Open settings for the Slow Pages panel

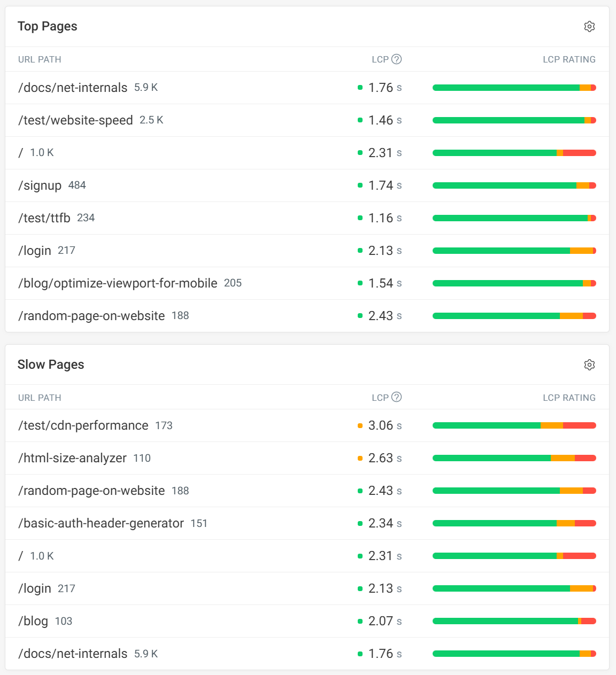(x=589, y=364)
